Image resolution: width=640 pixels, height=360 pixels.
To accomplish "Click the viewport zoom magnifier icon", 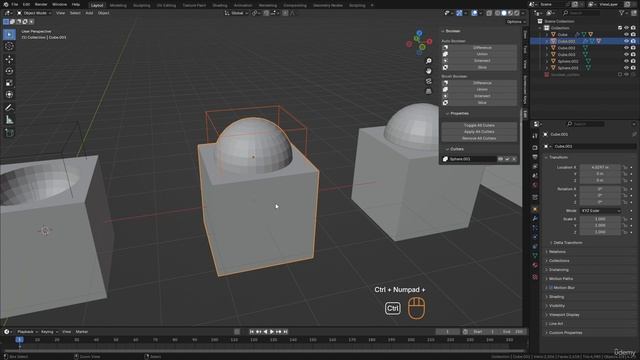I will click(429, 61).
